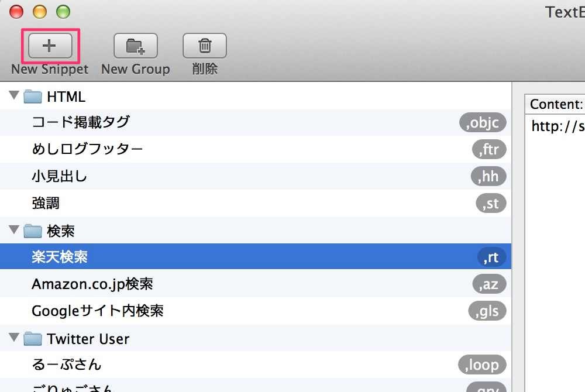Click the ,ftr abbreviation badge

pos(489,149)
